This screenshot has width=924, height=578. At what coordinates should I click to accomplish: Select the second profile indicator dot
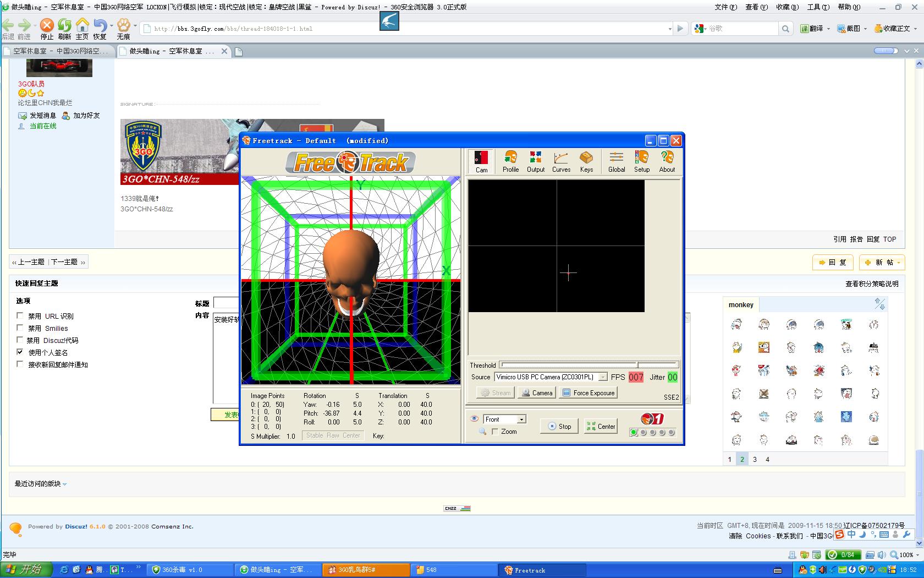pyautogui.click(x=643, y=433)
